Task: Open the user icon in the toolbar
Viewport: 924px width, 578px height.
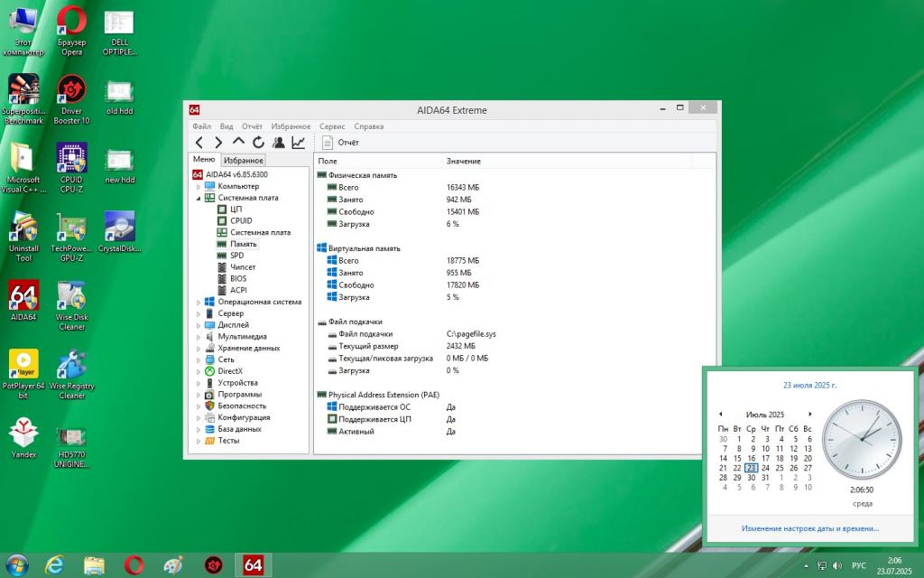Action: point(278,142)
